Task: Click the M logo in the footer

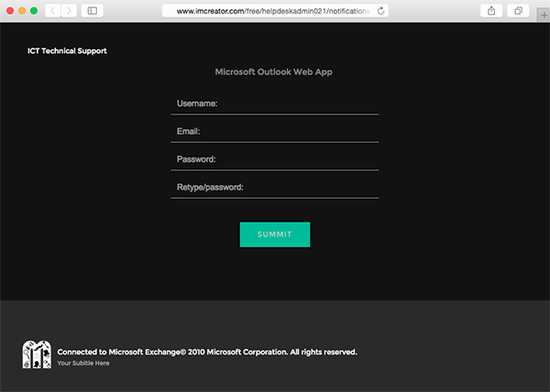Action: coord(37,354)
